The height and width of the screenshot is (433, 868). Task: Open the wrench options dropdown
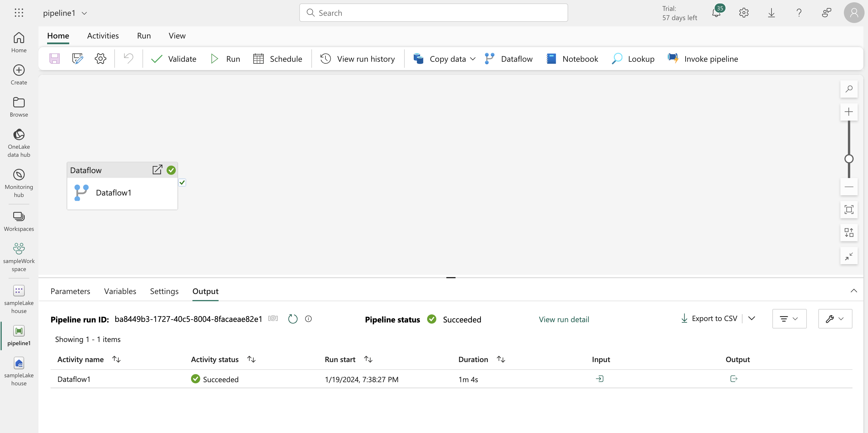click(835, 318)
